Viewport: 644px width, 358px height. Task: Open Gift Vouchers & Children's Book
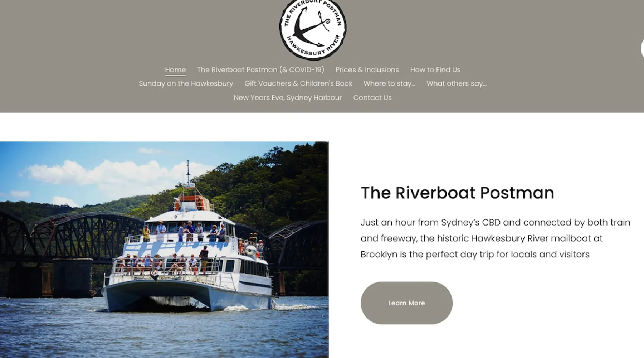(x=298, y=83)
